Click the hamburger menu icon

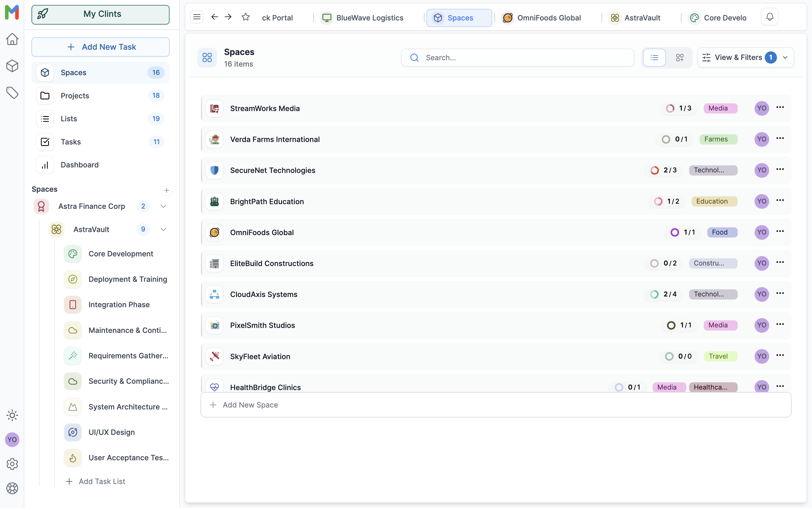[x=197, y=17]
